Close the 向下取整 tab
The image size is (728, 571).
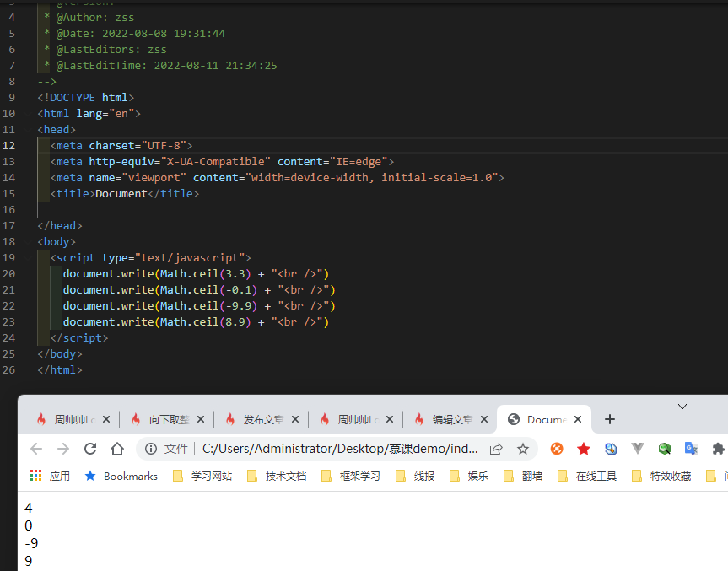click(201, 419)
